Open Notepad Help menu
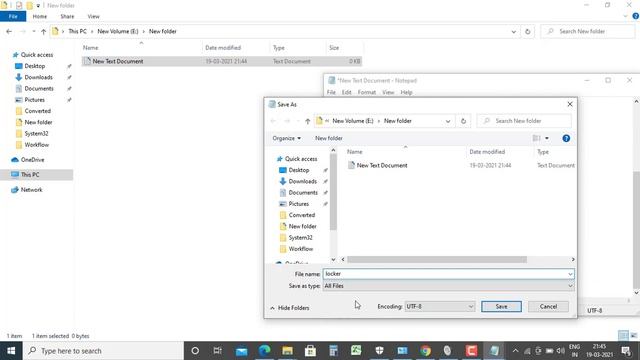Viewport: 640px width, 360px height. coord(406,93)
